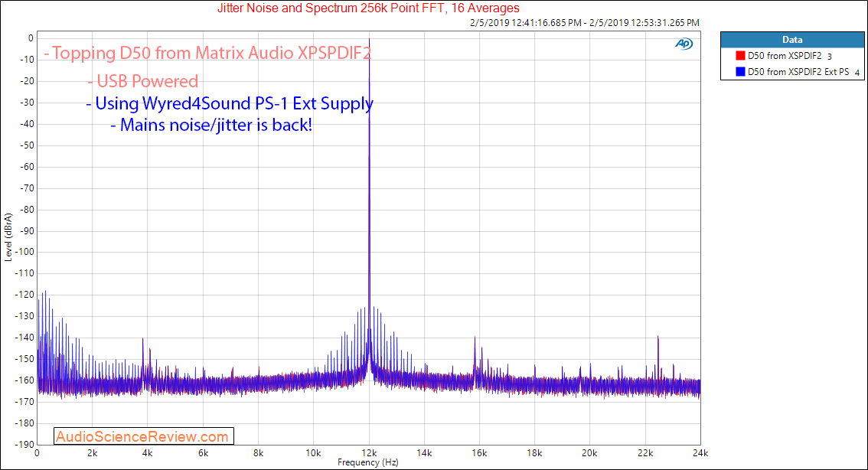
Task: Click the AudioScienceReview.com watermark link
Action: click(x=143, y=436)
